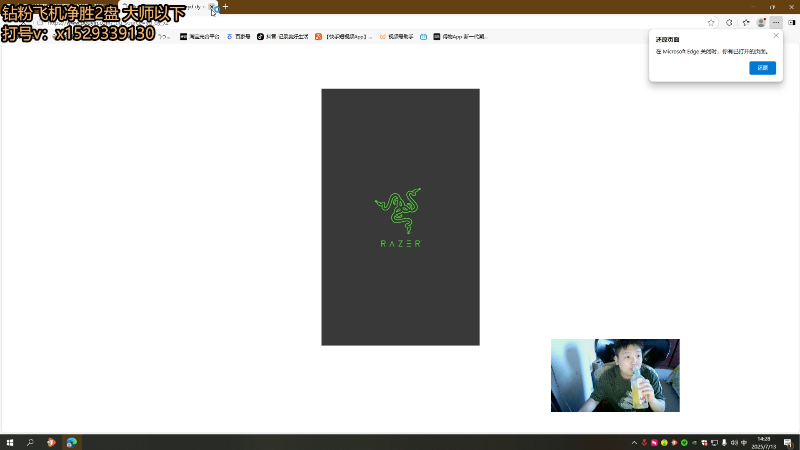Open the orange bird tray icon
Viewport: 800px width, 450px height.
click(674, 442)
